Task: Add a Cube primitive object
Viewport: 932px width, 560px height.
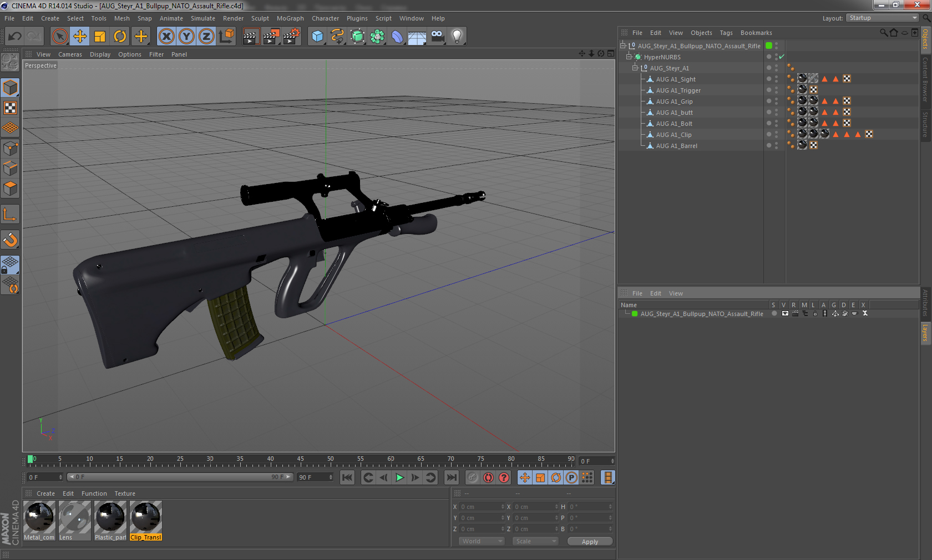Action: [x=317, y=37]
